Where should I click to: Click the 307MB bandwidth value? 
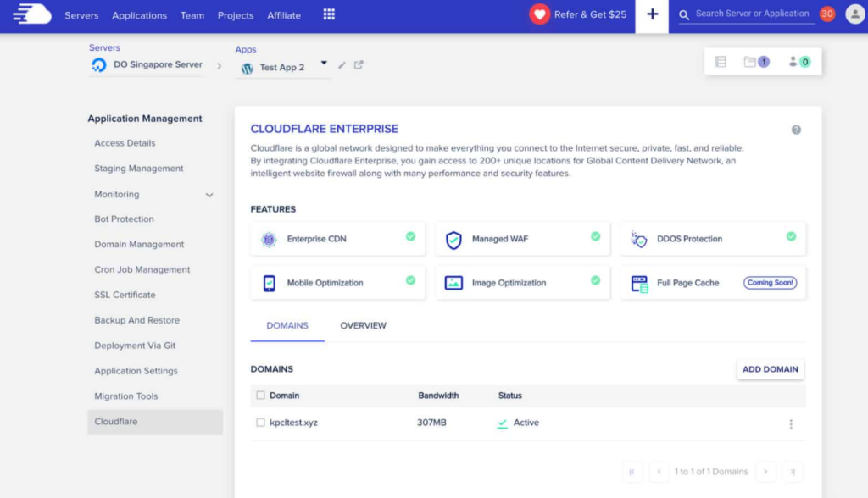tap(431, 422)
